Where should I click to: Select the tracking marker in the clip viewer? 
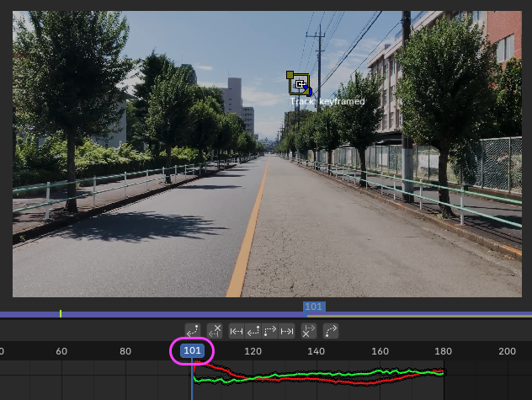(x=300, y=84)
